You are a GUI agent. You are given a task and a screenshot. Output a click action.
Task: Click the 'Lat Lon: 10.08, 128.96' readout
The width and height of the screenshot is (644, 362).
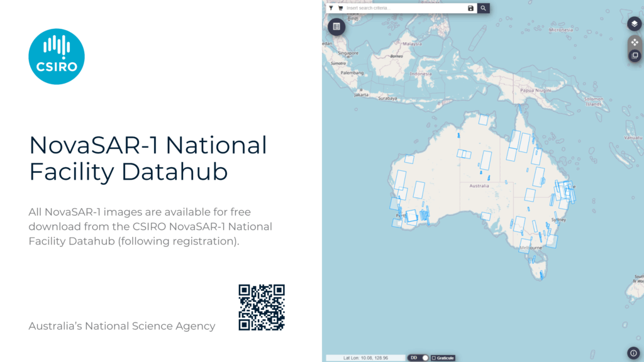click(365, 358)
